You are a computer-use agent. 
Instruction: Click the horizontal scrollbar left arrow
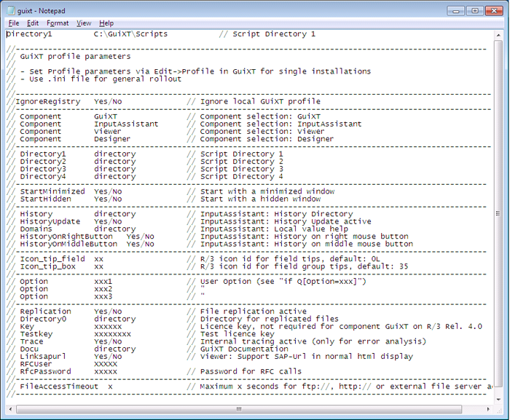10,409
